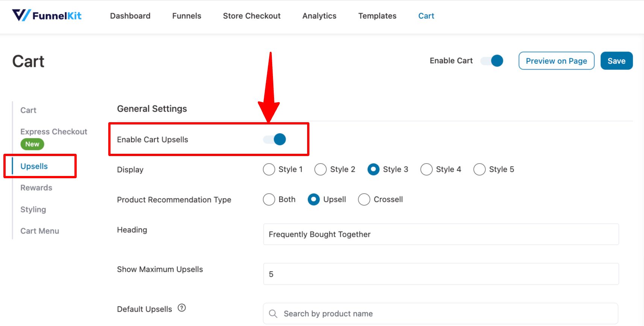Select Style 1 display option
Image resolution: width=644 pixels, height=326 pixels.
(x=269, y=169)
